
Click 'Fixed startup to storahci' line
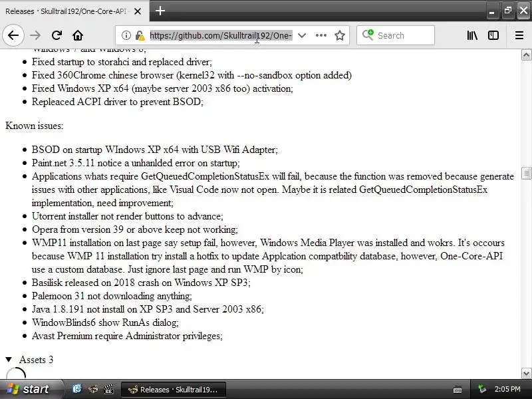point(122,62)
